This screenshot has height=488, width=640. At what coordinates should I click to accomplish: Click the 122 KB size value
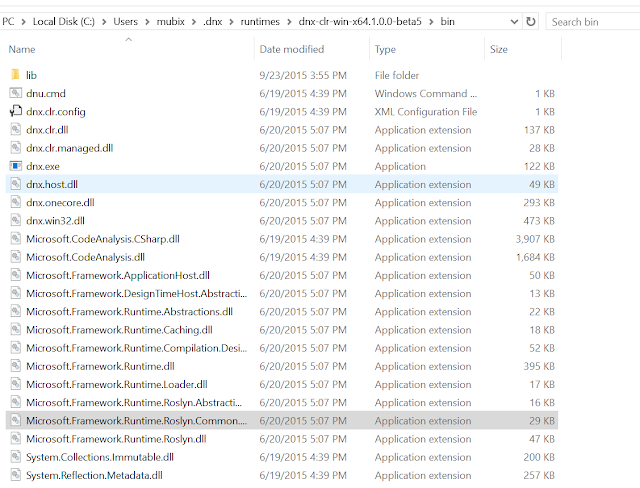[x=539, y=166]
